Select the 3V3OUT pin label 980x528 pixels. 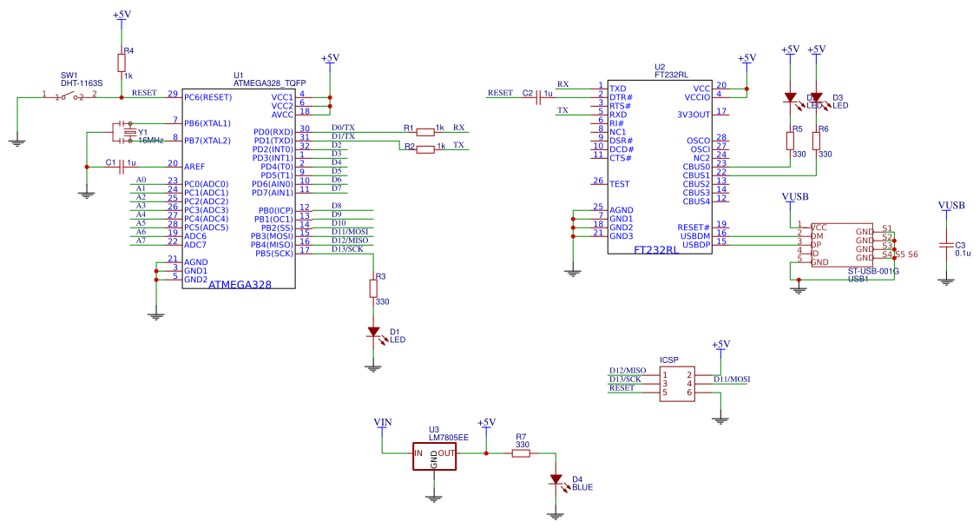(694, 115)
